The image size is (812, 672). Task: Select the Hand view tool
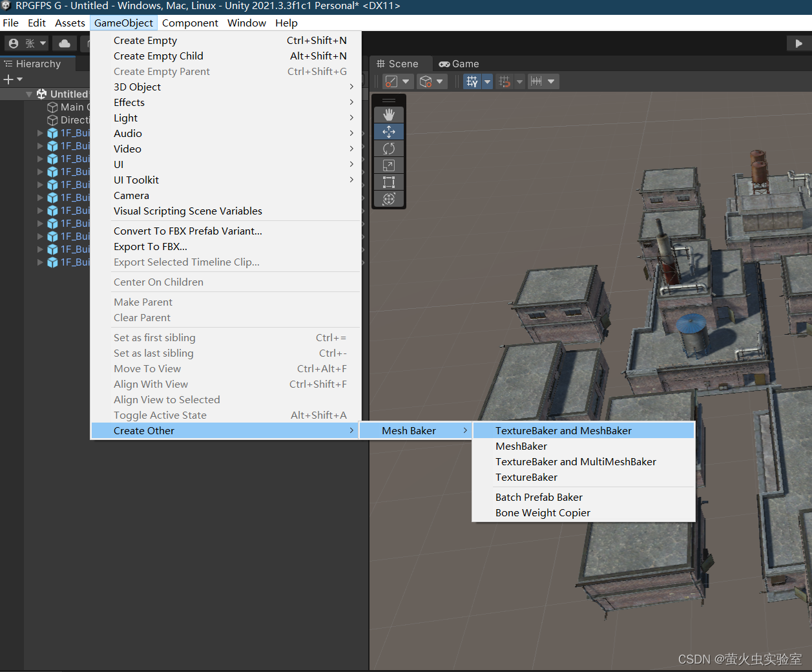(389, 115)
